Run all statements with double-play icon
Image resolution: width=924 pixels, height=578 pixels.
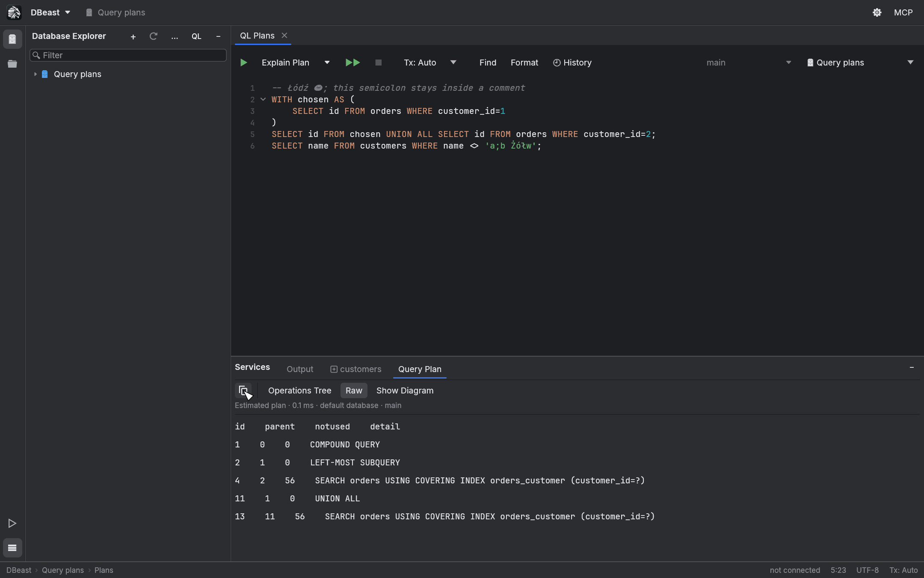click(352, 63)
